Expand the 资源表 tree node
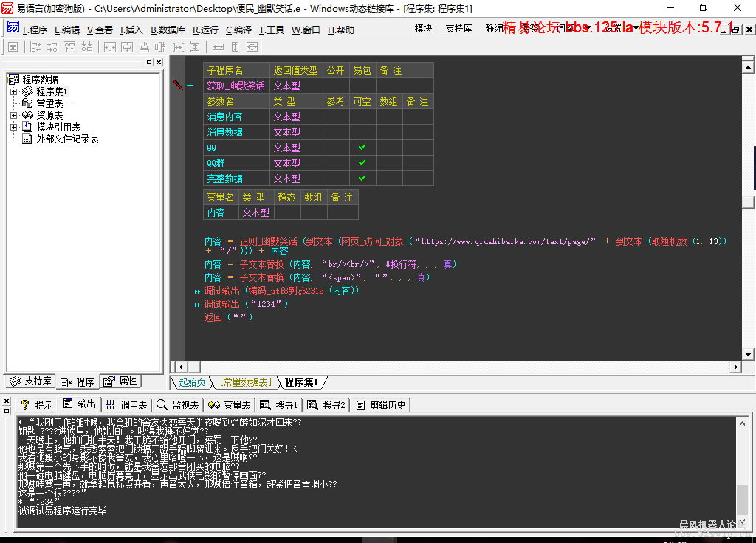Screen dimensions: 756x543 point(15,114)
